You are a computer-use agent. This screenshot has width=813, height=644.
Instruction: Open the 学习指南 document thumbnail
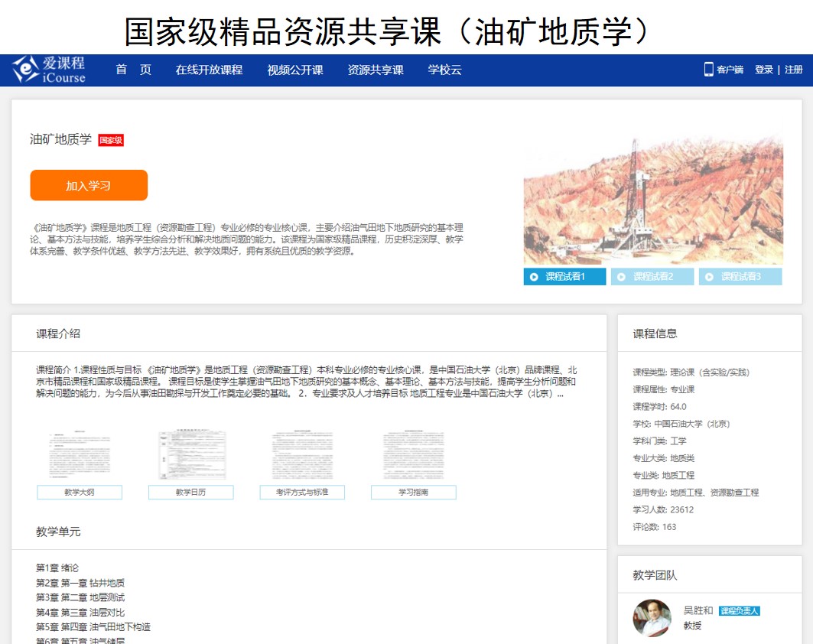414,457
